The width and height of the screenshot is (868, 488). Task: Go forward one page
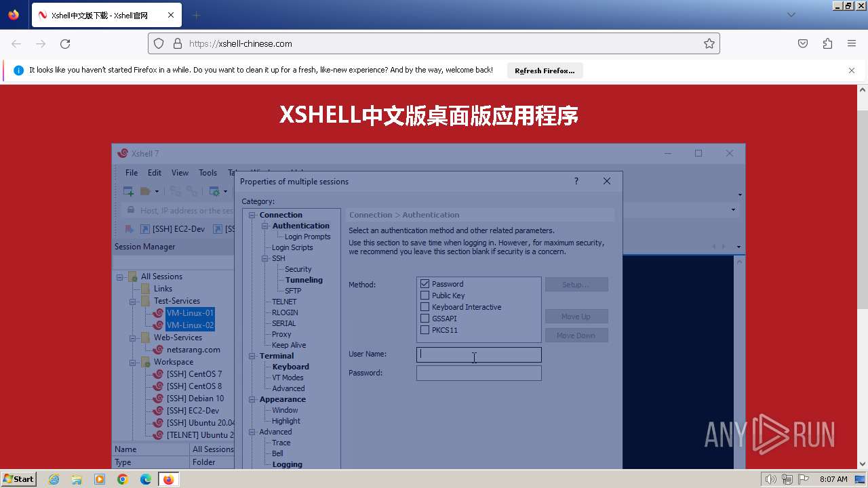[x=41, y=43]
